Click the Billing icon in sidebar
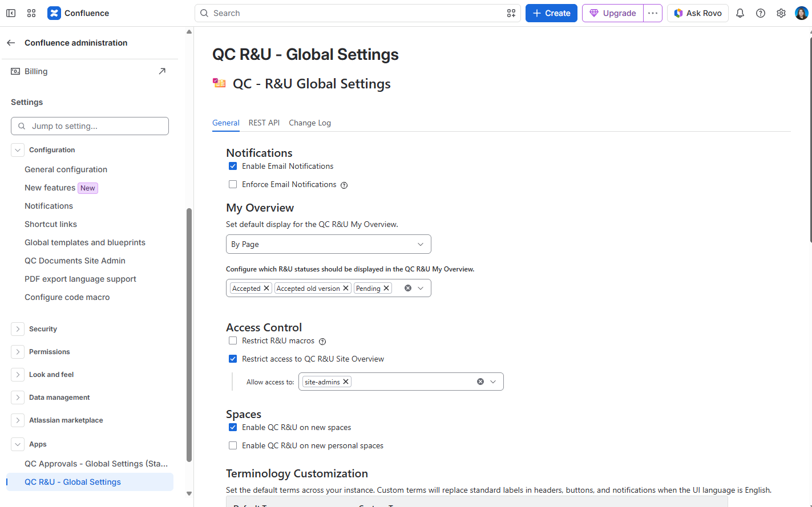The height and width of the screenshot is (507, 812). tap(15, 71)
